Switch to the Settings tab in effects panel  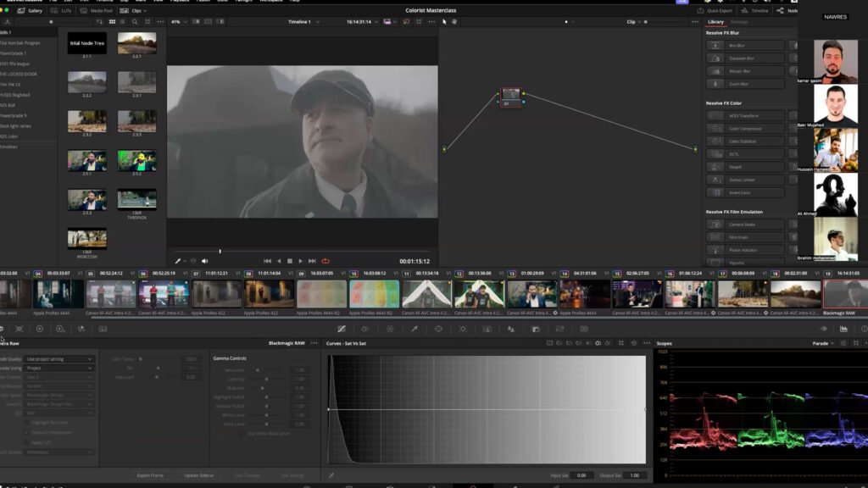(x=739, y=21)
